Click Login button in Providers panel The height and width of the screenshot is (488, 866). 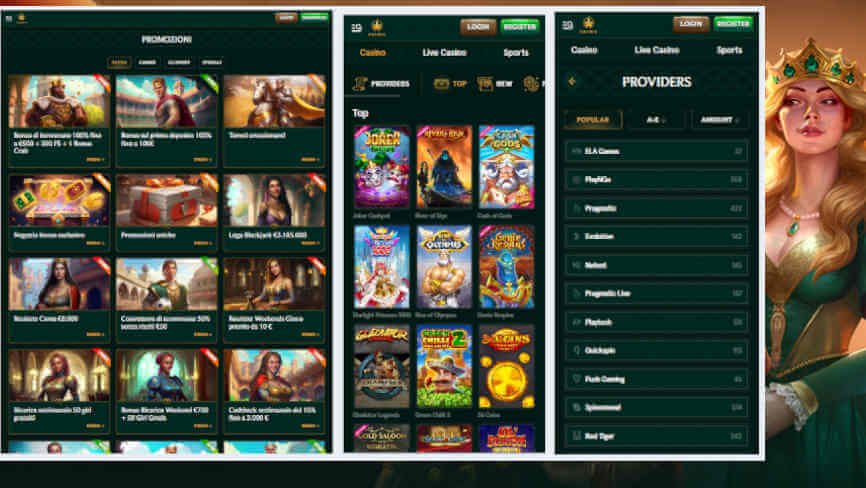[x=691, y=24]
